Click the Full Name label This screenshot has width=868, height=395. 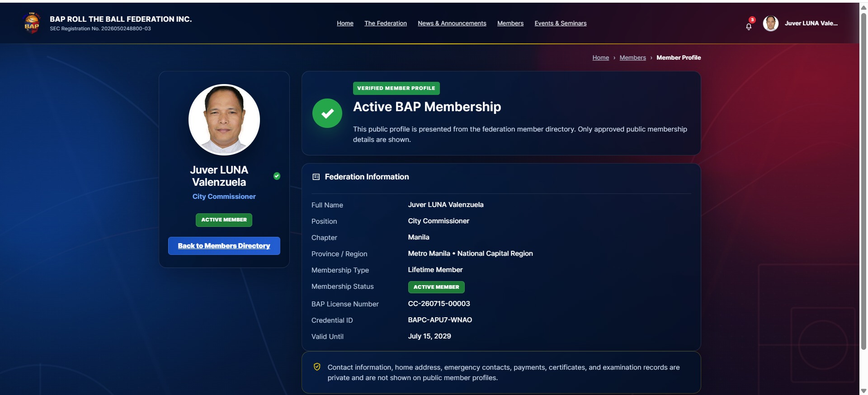pyautogui.click(x=327, y=205)
